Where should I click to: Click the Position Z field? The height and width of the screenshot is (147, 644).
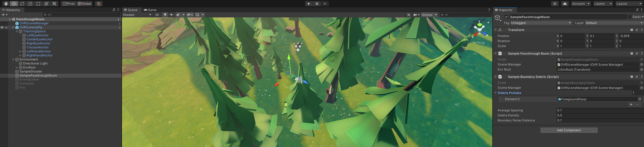pyautogui.click(x=631, y=36)
